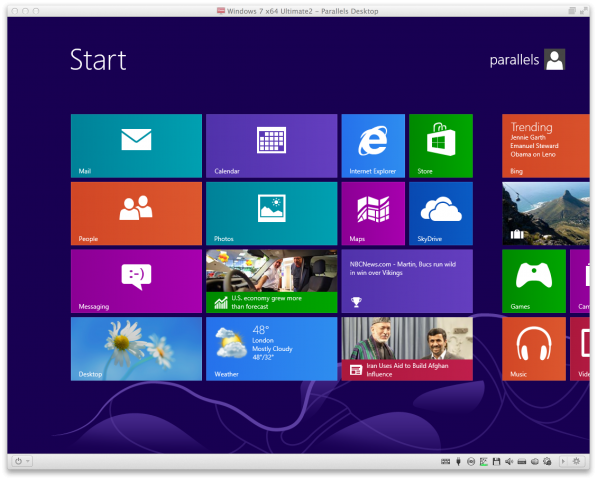Screen dimensions: 597x480
Task: Click the Parallels Desktop window title text
Action: tap(303, 11)
